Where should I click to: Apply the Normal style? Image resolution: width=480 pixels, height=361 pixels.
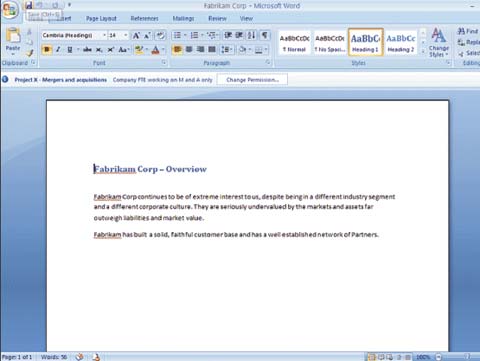pyautogui.click(x=295, y=43)
